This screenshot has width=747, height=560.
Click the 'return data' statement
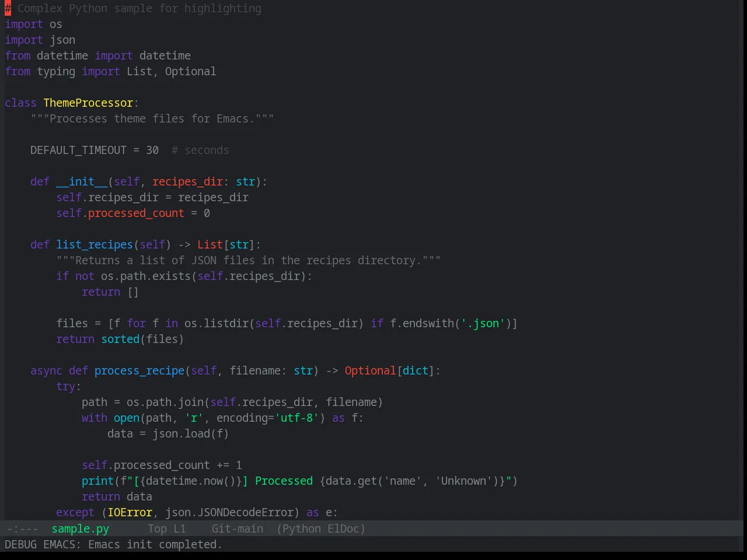[117, 496]
